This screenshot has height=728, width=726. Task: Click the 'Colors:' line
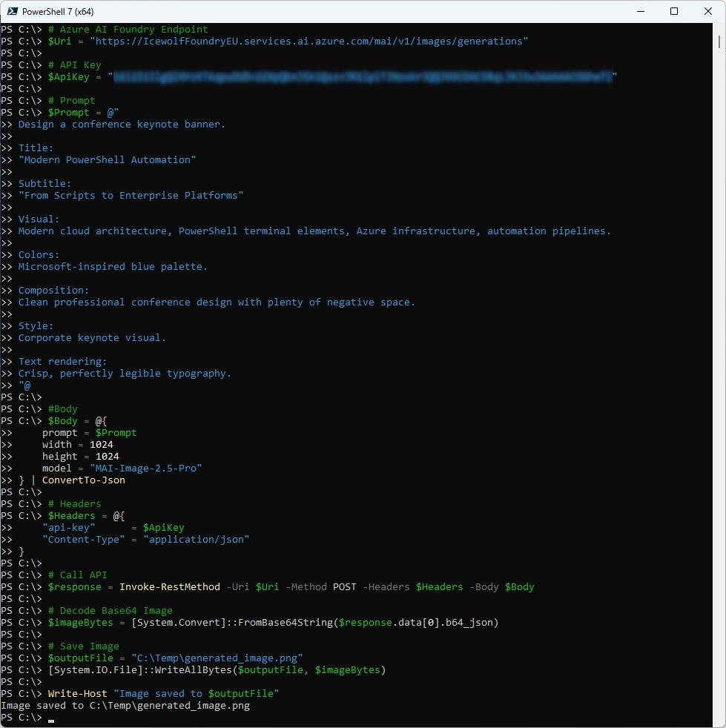click(39, 255)
